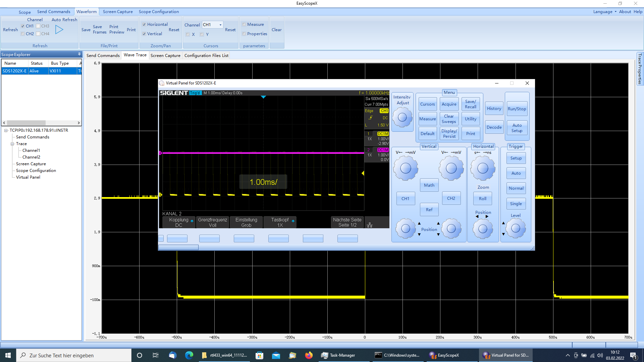Toggle Horizontal zoom checkbox
The height and width of the screenshot is (362, 644).
[144, 24]
